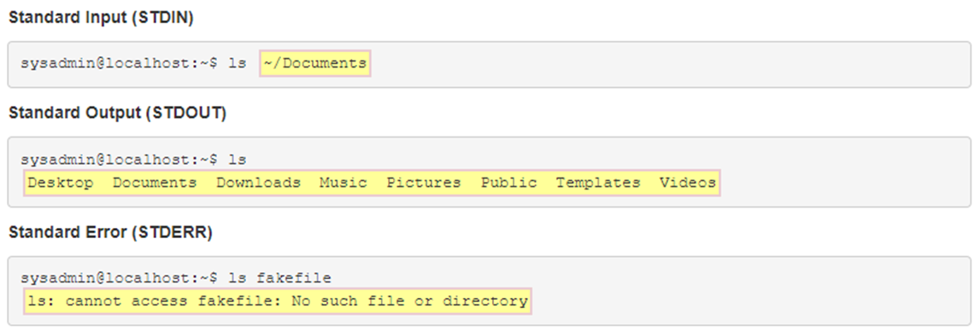Click the Standard Error (STDERR) heading

[x=110, y=233]
